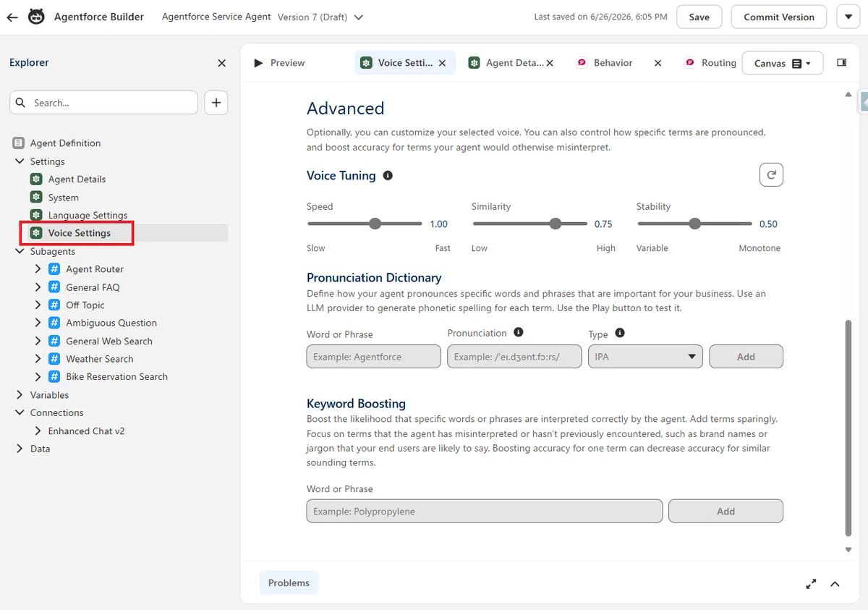This screenshot has height=610, width=868.
Task: Click the Ambiguous Question hash icon
Action: (54, 323)
